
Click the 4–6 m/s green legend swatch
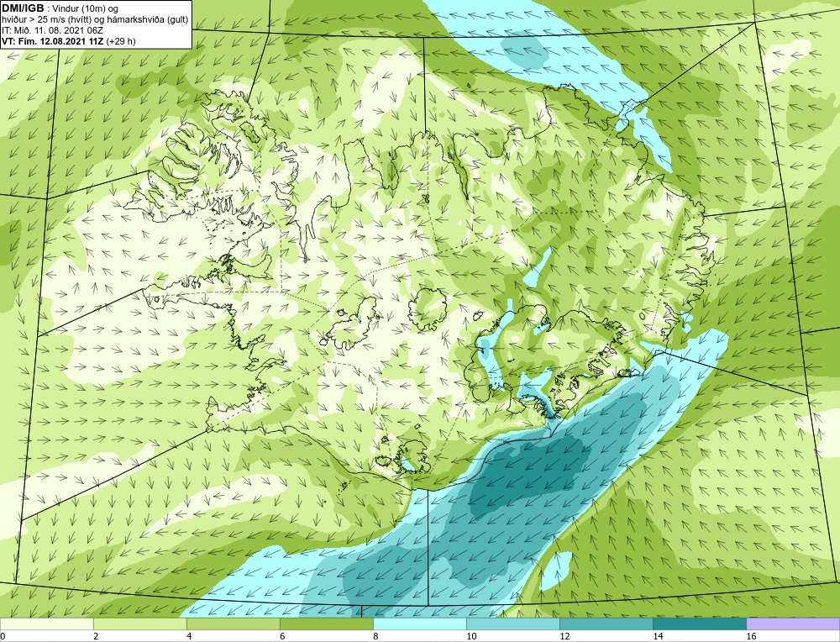coord(233,624)
